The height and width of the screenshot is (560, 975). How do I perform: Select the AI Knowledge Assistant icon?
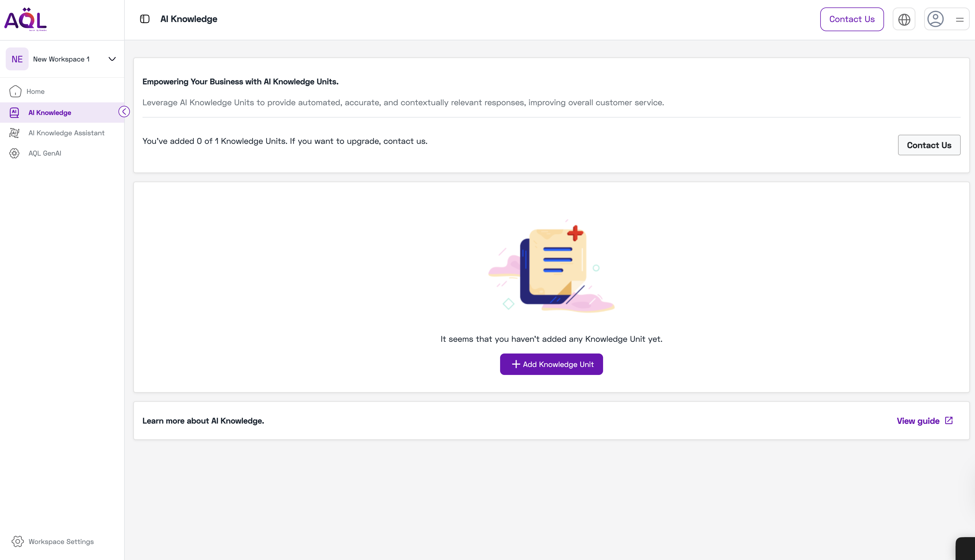click(14, 133)
